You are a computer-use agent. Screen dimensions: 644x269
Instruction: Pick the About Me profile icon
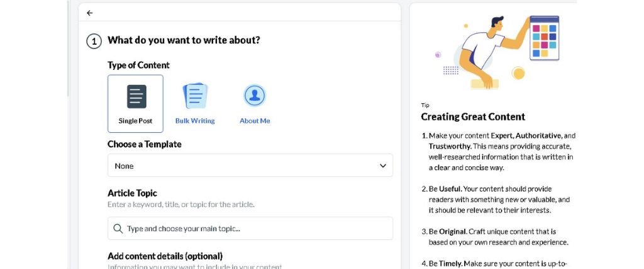point(255,96)
